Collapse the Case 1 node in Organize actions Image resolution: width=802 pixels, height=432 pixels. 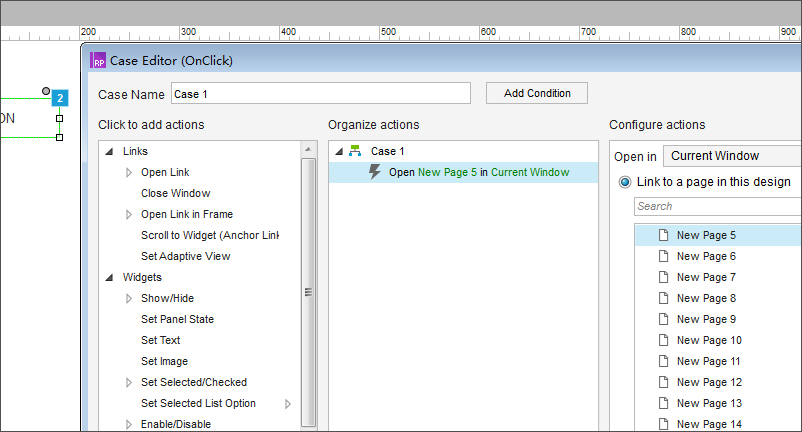click(339, 151)
